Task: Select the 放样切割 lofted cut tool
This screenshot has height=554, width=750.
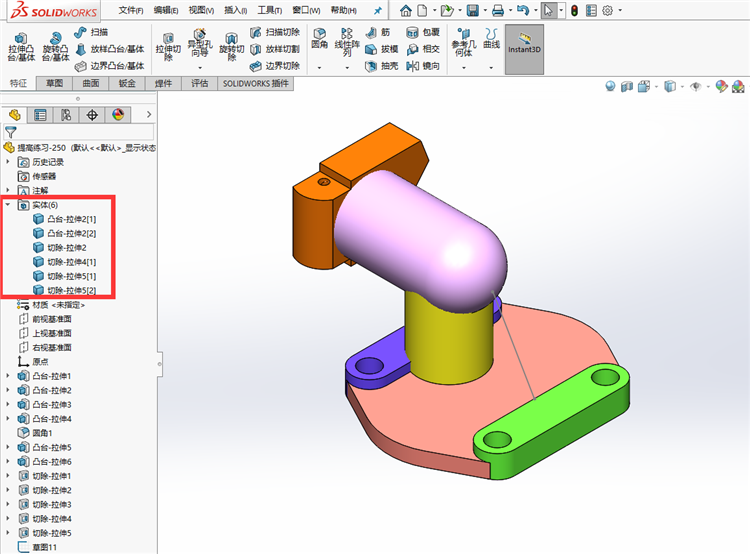Action: [275, 49]
